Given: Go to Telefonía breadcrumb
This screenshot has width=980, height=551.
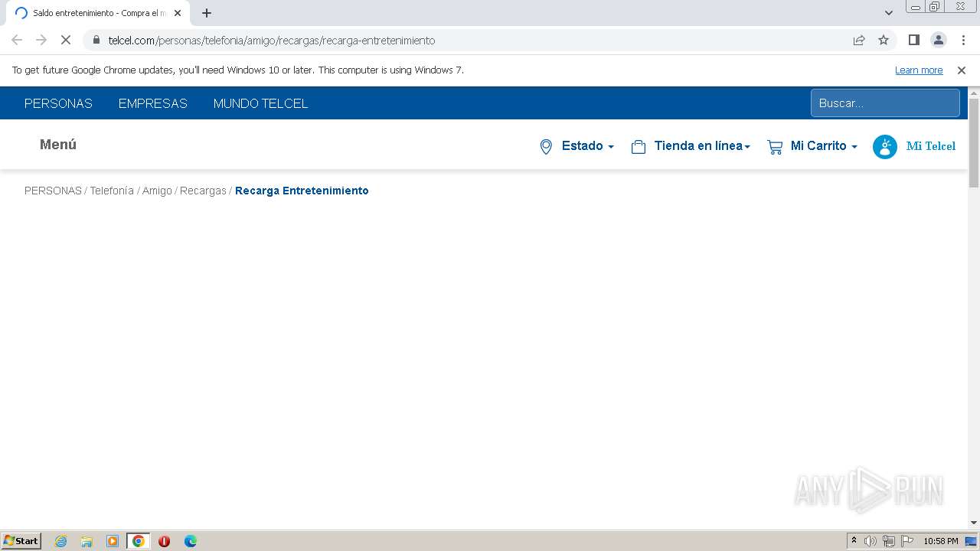Looking at the screenshot, I should click(x=112, y=191).
